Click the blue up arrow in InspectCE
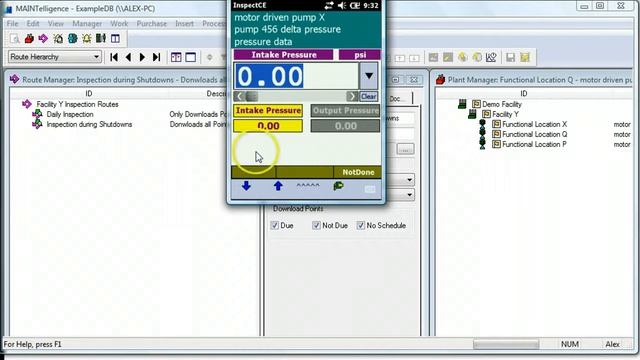The image size is (640, 360). pos(278,186)
